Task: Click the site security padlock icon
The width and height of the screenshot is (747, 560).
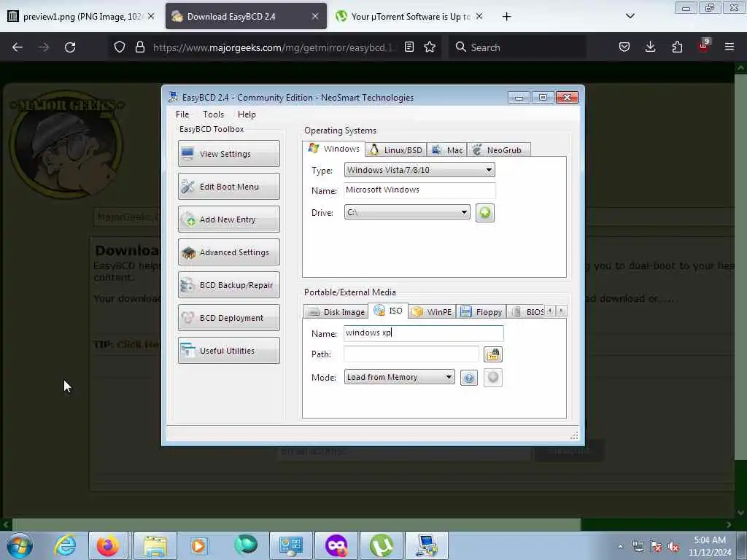Action: (x=139, y=47)
